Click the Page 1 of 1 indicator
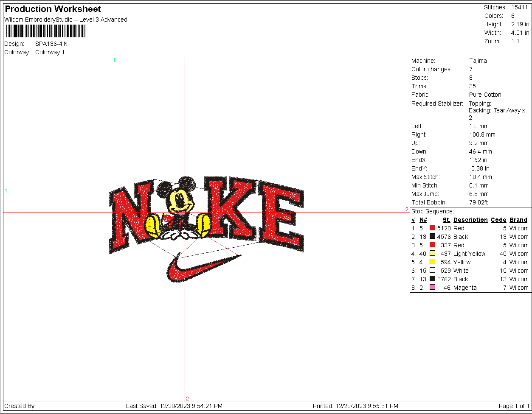532x414 pixels. 514,406
